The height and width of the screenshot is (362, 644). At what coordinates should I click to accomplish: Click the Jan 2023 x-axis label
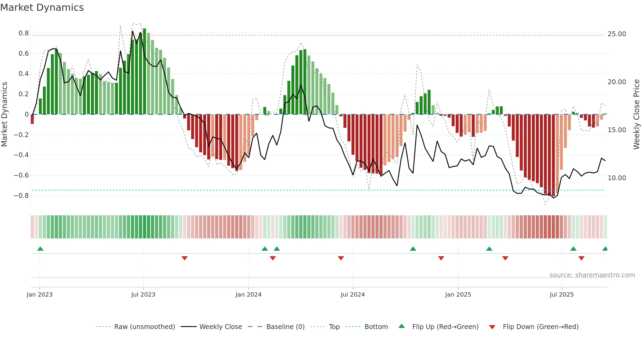coord(40,294)
